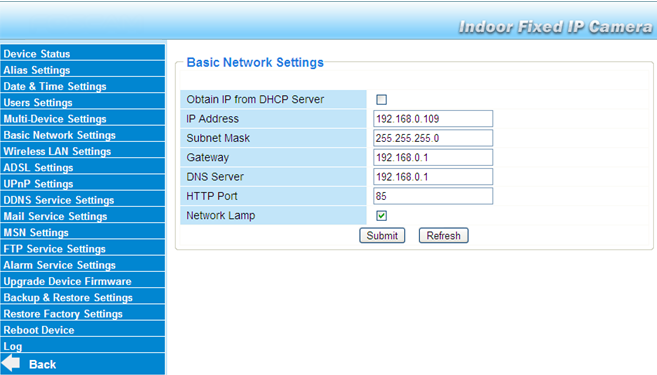Click the Gateway label text

click(207, 158)
